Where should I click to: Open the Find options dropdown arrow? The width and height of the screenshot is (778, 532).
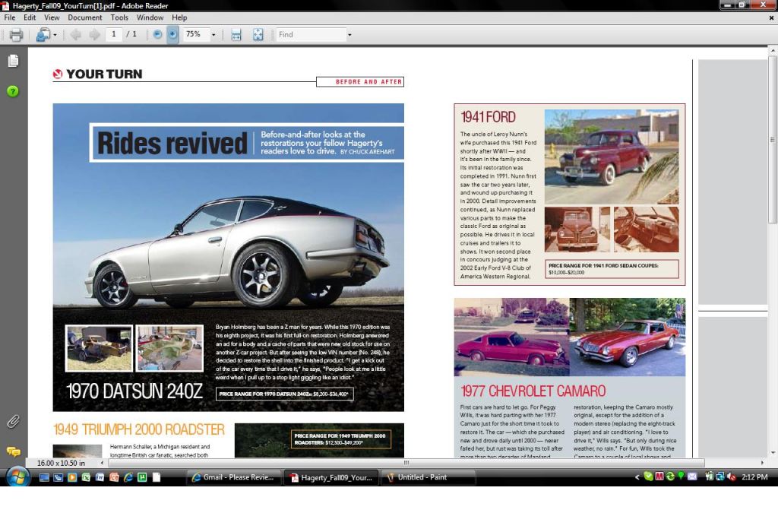pyautogui.click(x=349, y=34)
